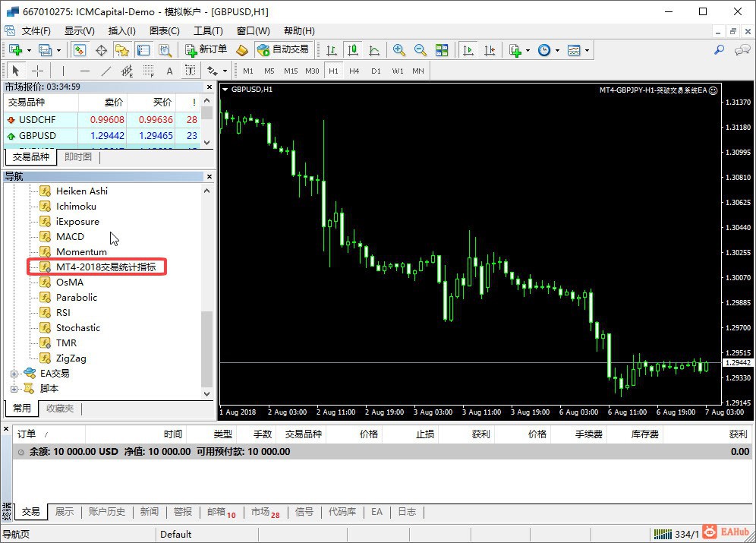This screenshot has height=543, width=756.
Task: Toggle chart auto scroll
Action: pyautogui.click(x=468, y=50)
